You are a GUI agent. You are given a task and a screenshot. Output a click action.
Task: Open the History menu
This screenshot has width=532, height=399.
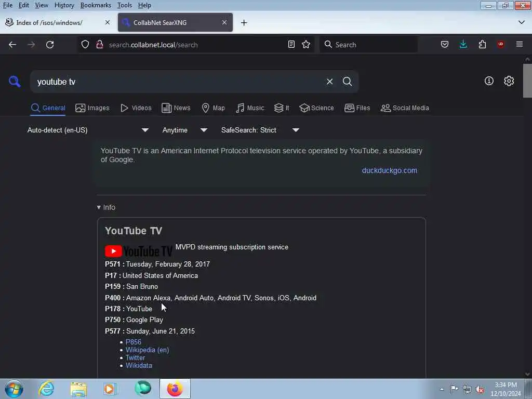pyautogui.click(x=64, y=5)
